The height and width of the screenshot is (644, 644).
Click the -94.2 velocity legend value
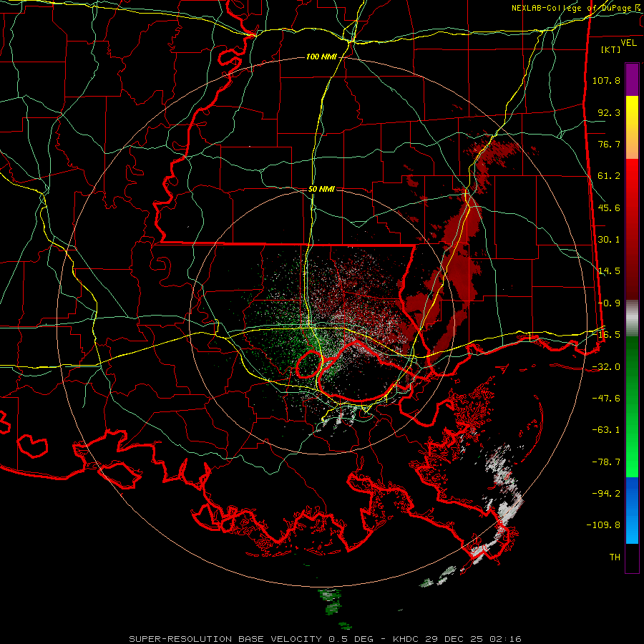tap(606, 494)
